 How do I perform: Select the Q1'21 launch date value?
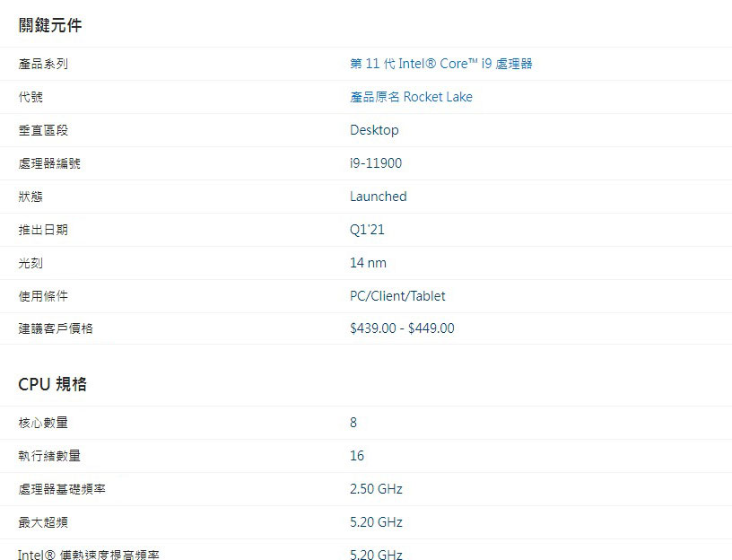tap(368, 230)
